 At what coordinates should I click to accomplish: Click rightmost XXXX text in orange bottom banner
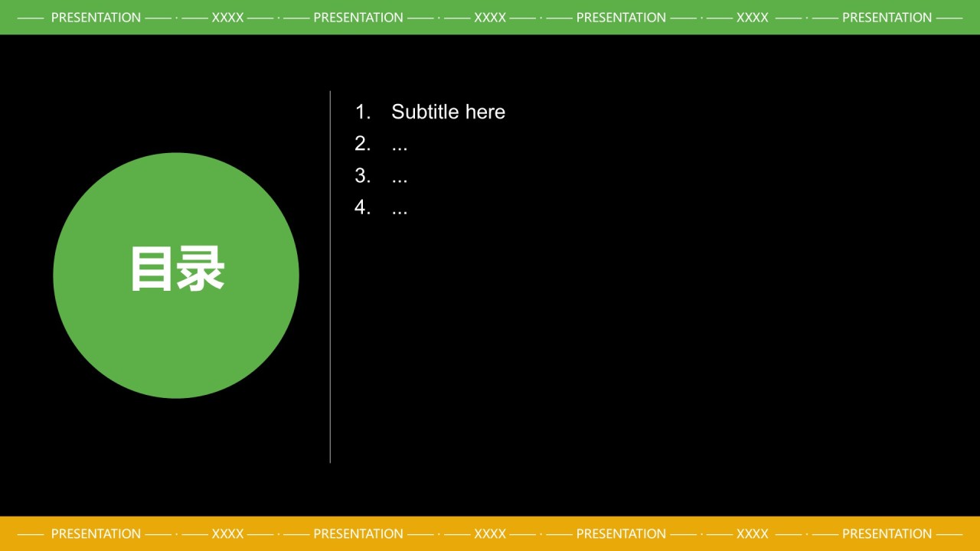(x=752, y=533)
